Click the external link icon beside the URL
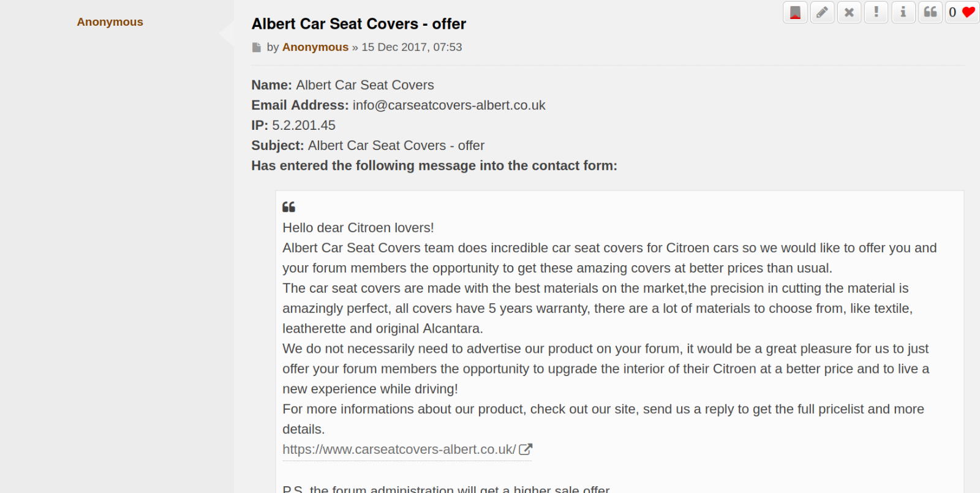Image resolution: width=980 pixels, height=493 pixels. coord(526,449)
